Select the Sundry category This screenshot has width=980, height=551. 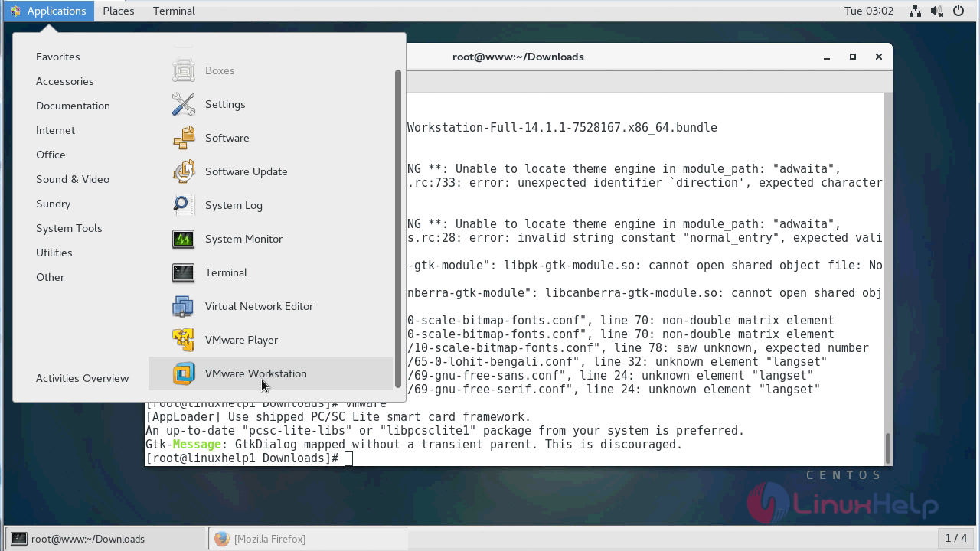(53, 204)
